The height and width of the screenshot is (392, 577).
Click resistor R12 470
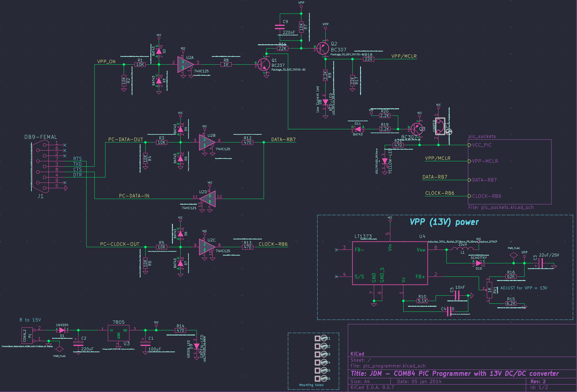[247, 142]
